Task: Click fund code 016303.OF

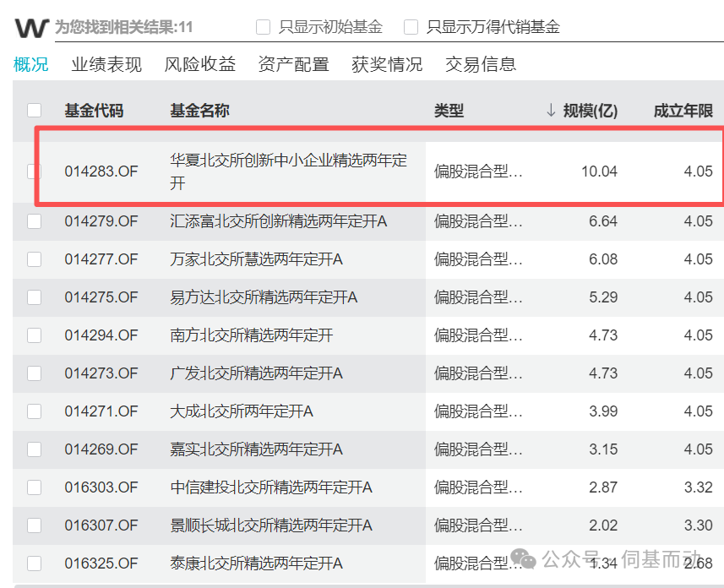Action: click(101, 487)
